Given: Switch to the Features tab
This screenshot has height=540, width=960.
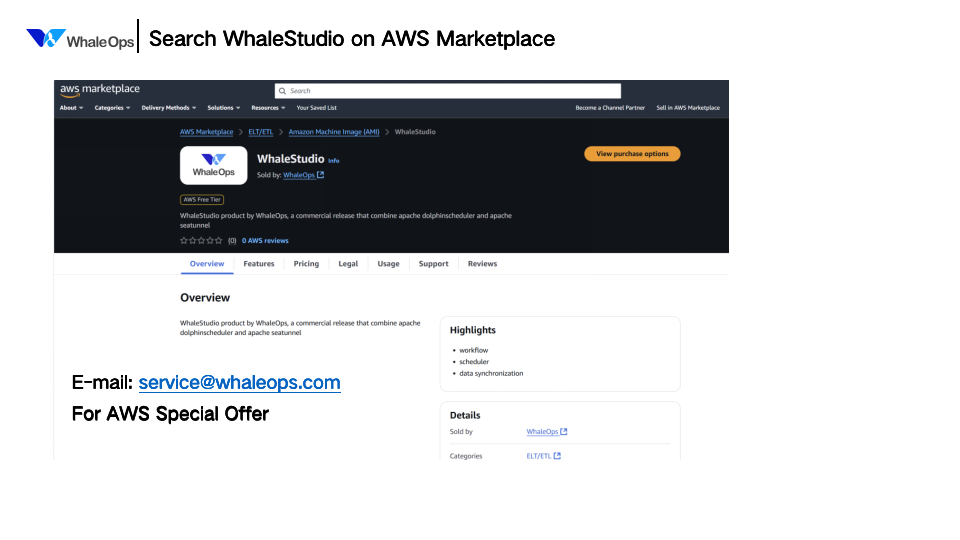Looking at the screenshot, I should [x=259, y=264].
